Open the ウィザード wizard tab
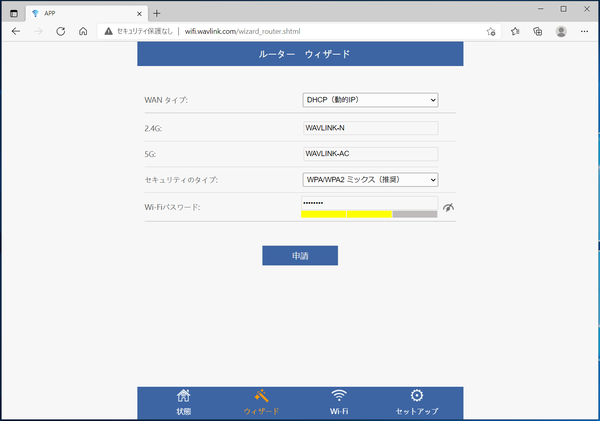 261,402
